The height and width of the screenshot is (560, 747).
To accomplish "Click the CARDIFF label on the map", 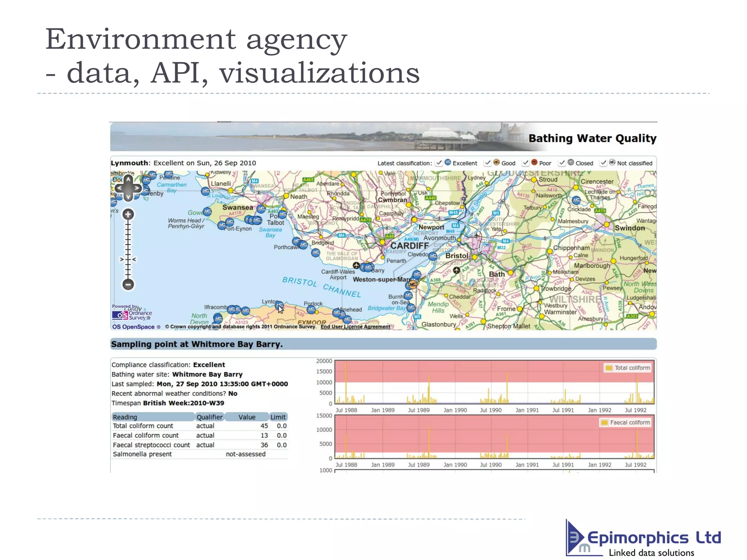I will [x=410, y=246].
